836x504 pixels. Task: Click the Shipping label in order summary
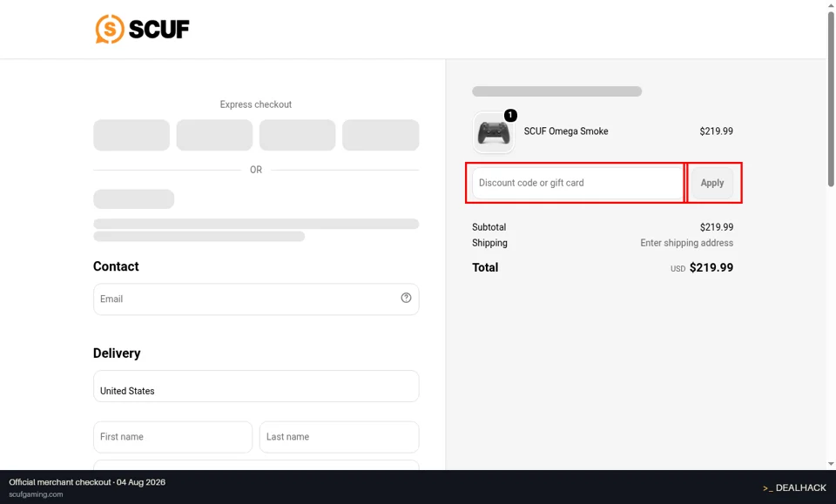coord(489,243)
